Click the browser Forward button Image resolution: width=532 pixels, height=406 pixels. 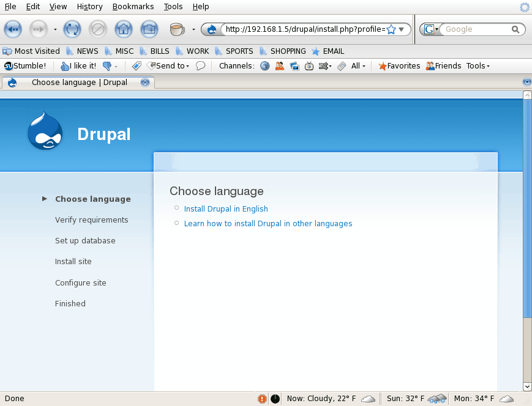click(x=39, y=29)
